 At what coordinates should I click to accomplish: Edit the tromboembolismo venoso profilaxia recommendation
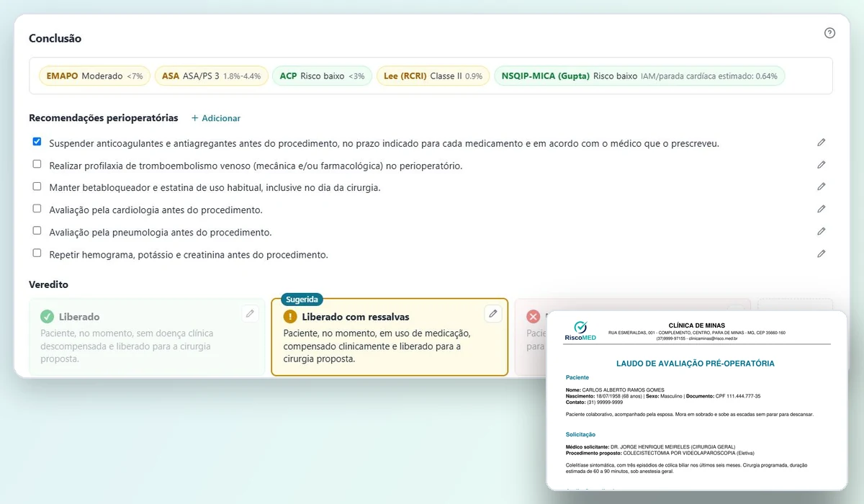click(822, 165)
